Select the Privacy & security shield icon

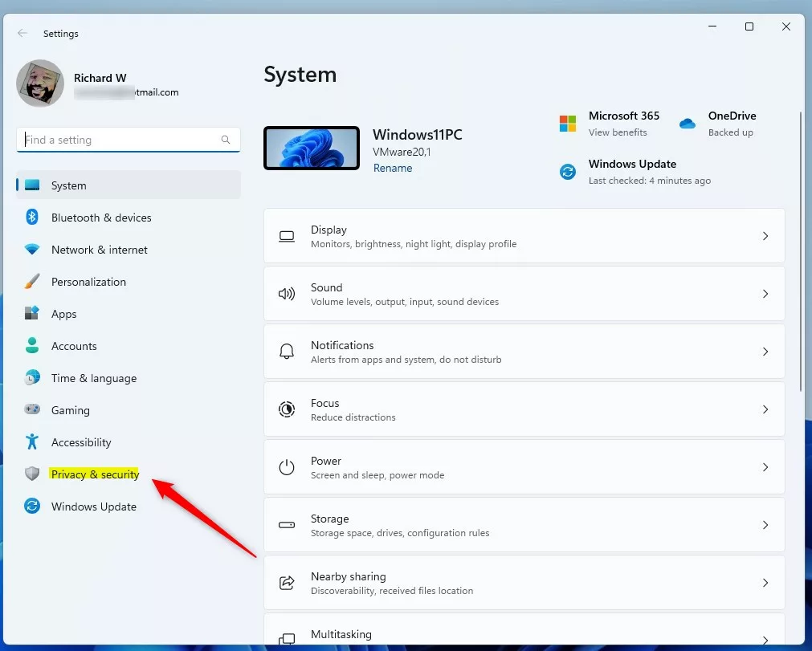coord(31,474)
